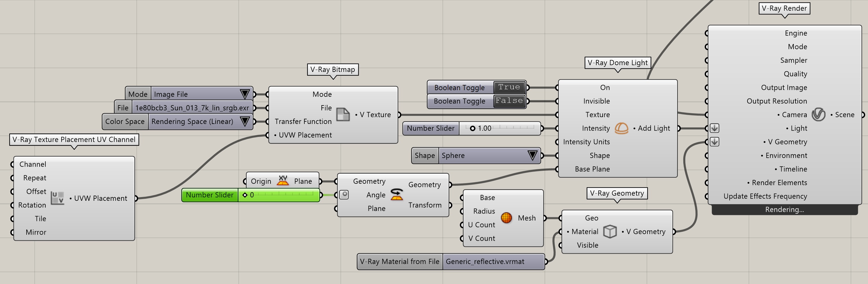The height and width of the screenshot is (284, 868).
Task: Click the V-Ray Dome Light label tag
Action: (x=618, y=63)
